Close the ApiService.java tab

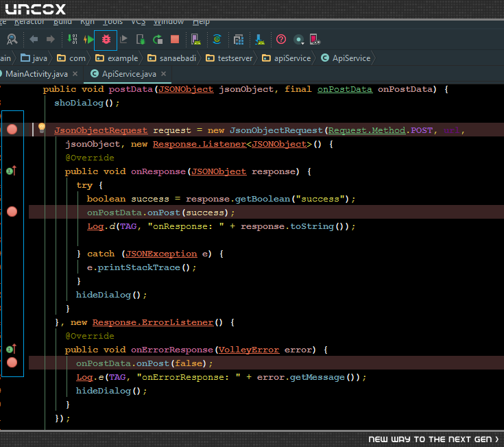164,74
